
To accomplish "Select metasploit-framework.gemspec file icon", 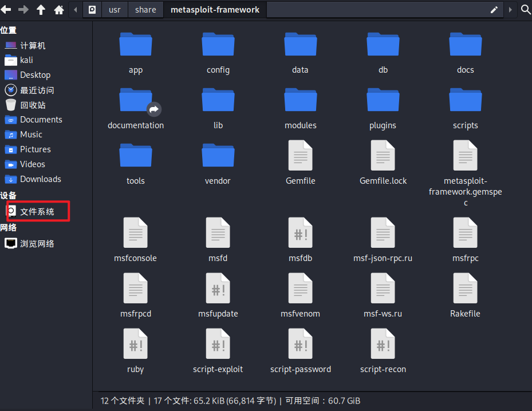I will point(466,155).
